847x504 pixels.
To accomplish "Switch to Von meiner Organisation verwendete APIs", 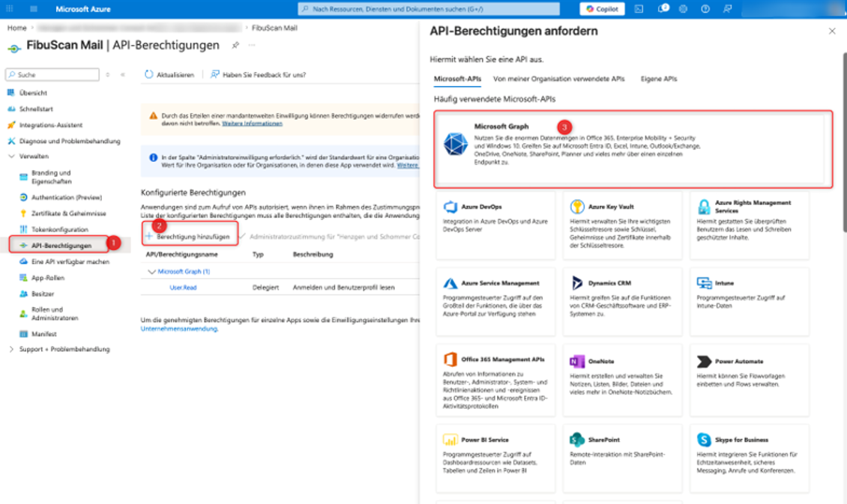I will tap(558, 79).
